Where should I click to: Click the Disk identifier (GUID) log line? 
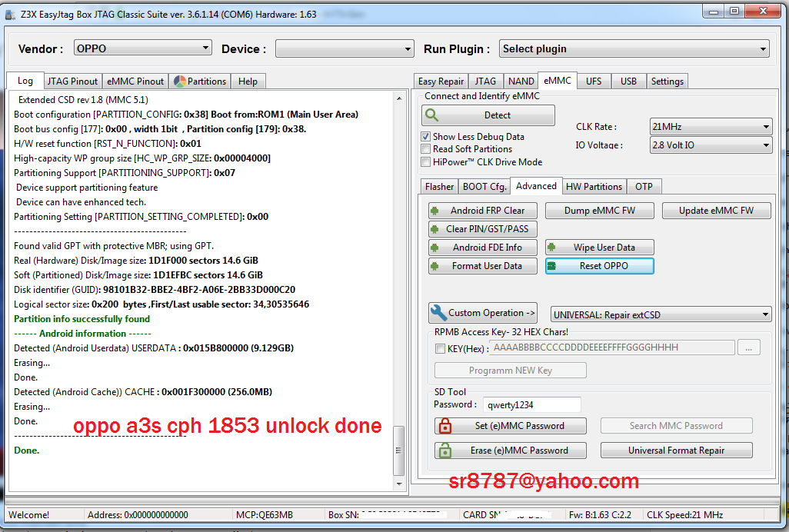pos(155,290)
